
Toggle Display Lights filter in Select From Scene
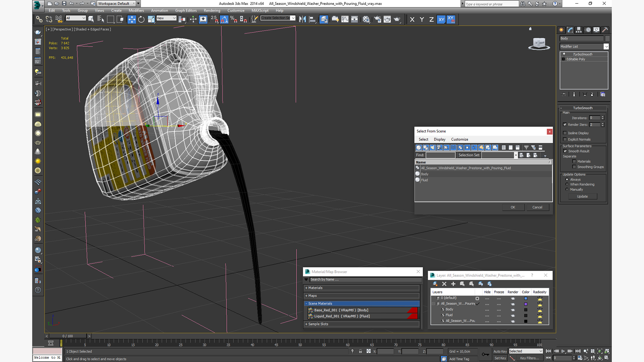pos(433,147)
